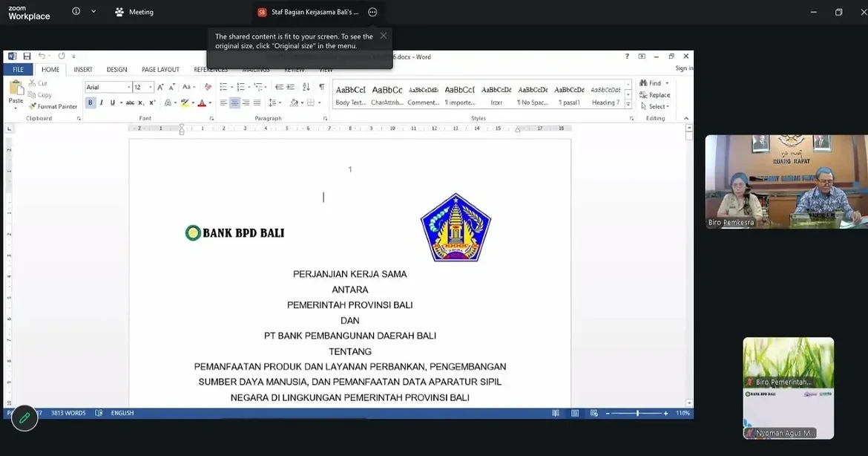Click the text highlight color button
This screenshot has width=868, height=456.
click(185, 102)
